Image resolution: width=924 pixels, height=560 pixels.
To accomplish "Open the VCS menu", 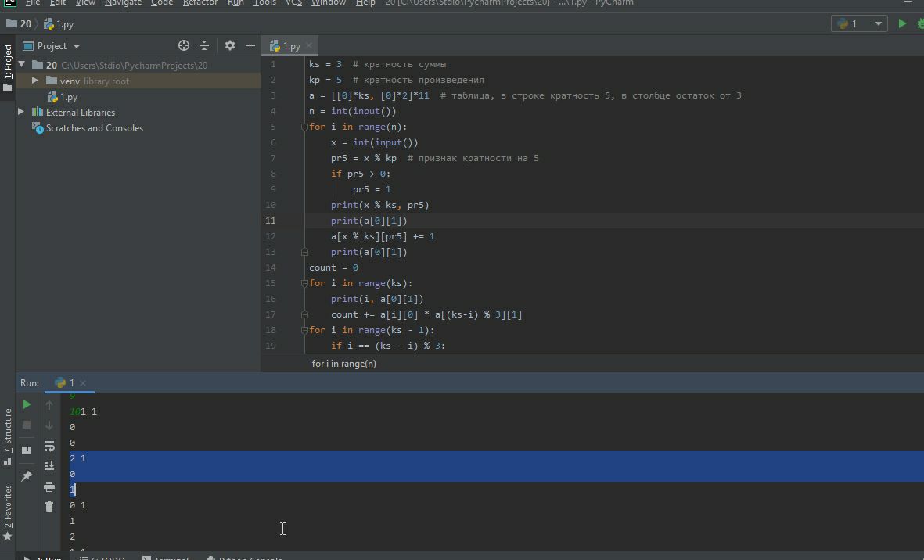I will pyautogui.click(x=293, y=3).
